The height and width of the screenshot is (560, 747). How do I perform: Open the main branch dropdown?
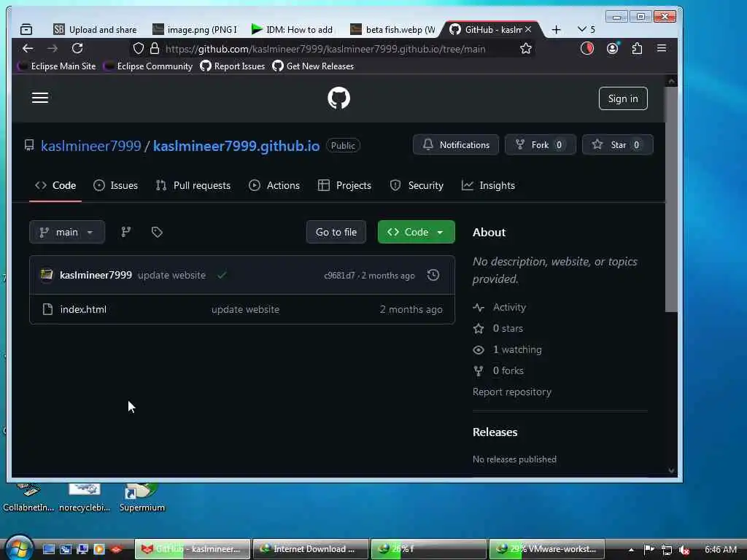[67, 232]
